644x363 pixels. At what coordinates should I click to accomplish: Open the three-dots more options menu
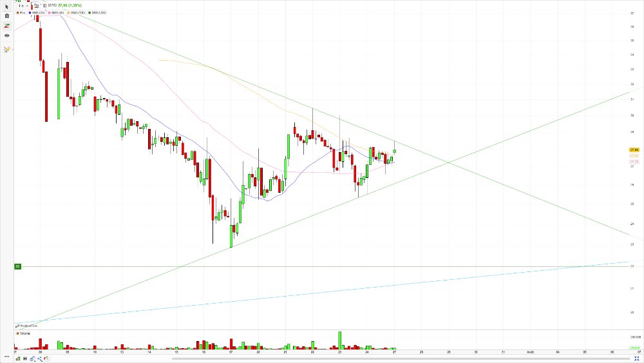[7, 357]
